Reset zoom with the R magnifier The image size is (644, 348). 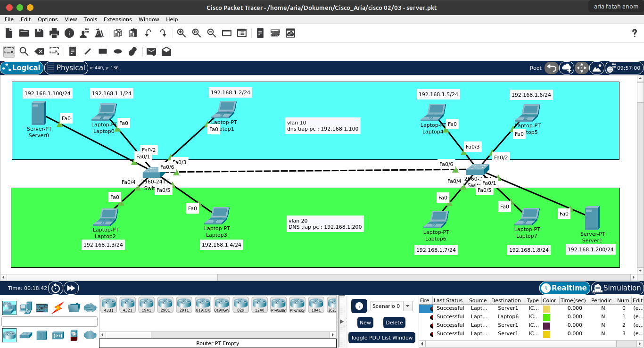197,33
